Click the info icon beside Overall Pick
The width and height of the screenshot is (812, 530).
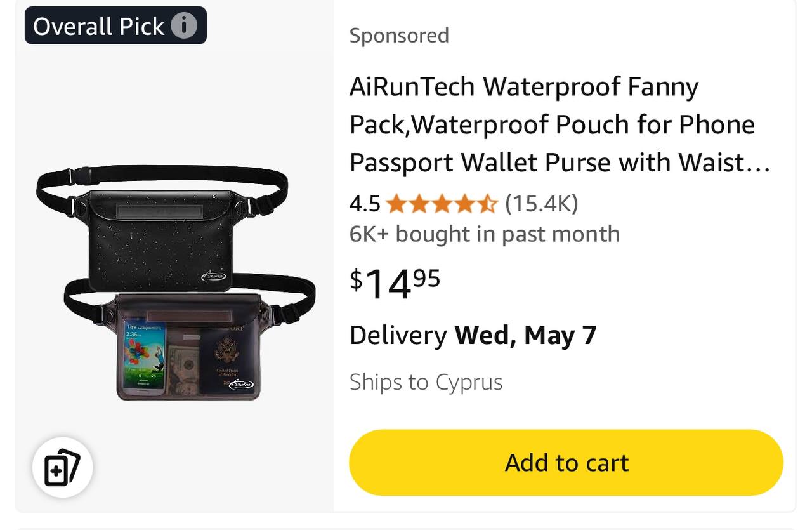[184, 25]
